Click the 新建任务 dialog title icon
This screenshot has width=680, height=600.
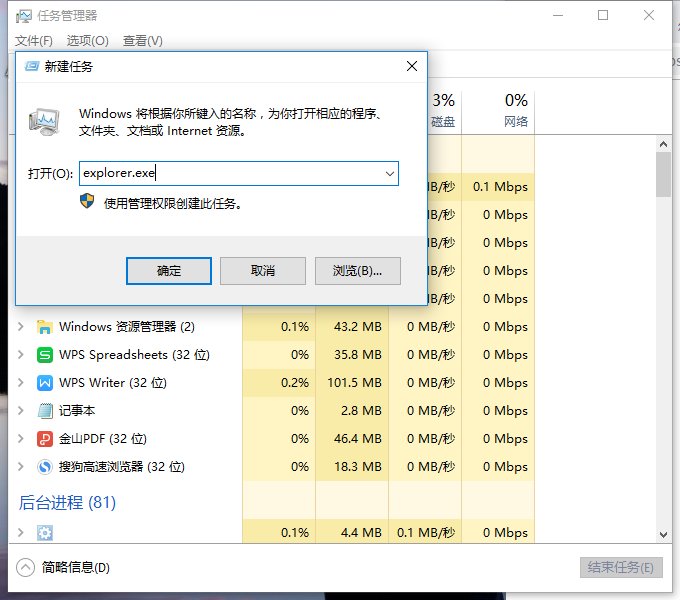pos(32,66)
